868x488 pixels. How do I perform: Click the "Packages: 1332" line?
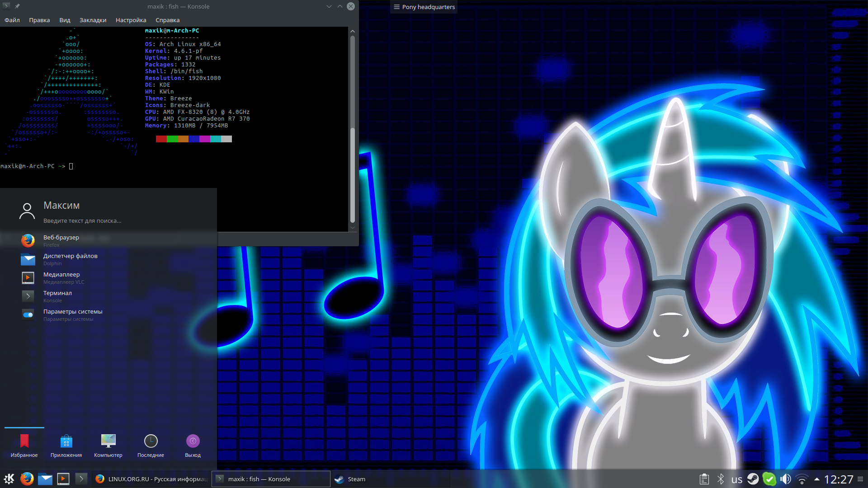(170, 64)
